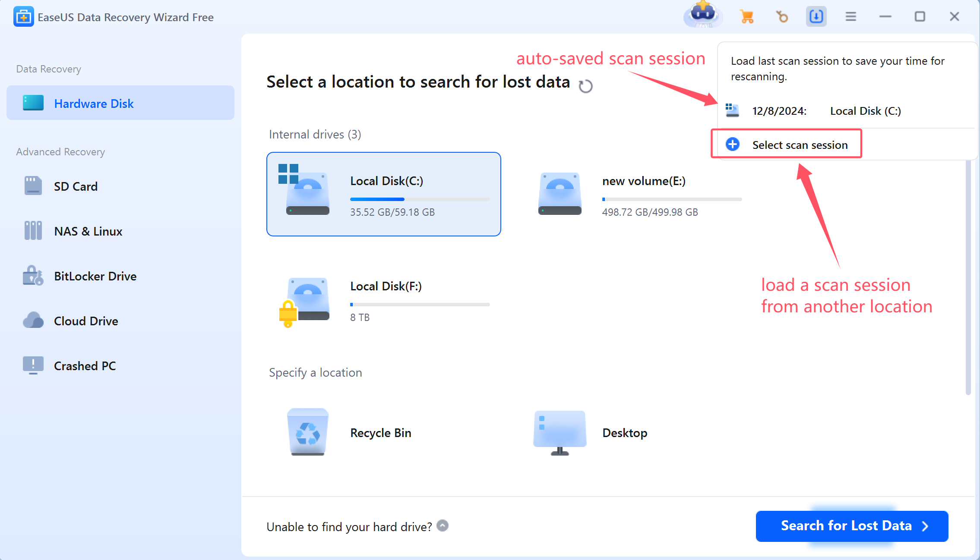Load 12/8/2024 Local Disk (C:) session

(846, 111)
